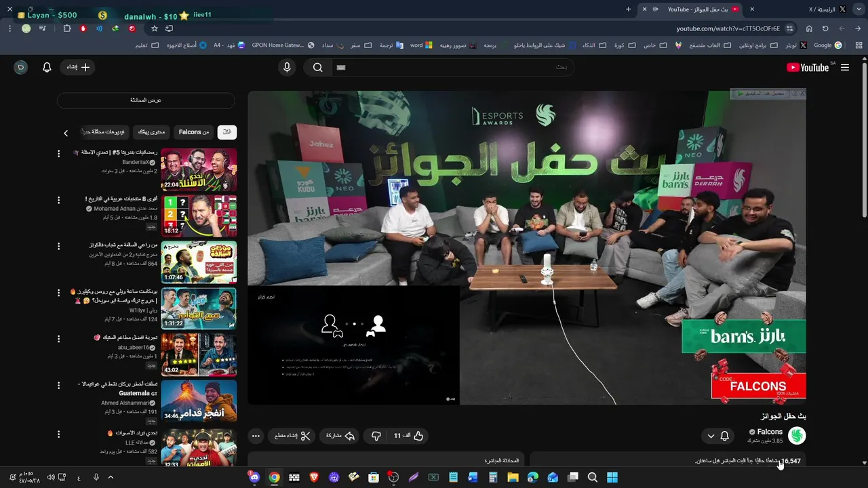Screen dimensions: 868x488
Task: Launch Word from the taskbar
Action: point(473,477)
